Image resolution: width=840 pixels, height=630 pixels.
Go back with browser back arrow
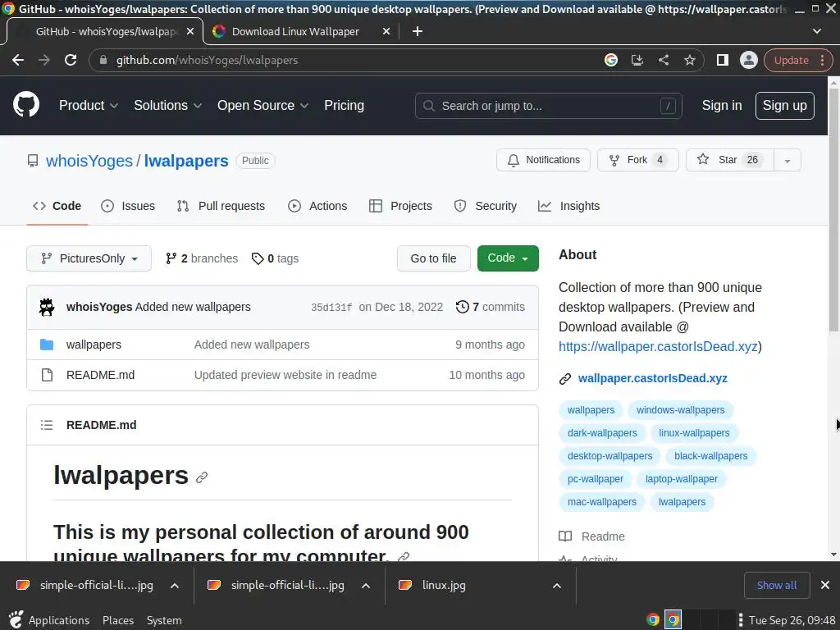point(18,60)
